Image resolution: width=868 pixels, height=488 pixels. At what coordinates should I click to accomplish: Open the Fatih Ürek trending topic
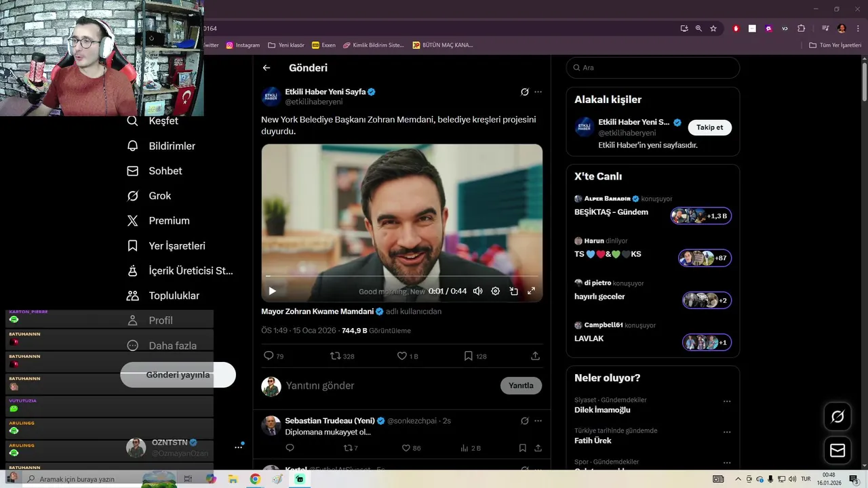[593, 441]
